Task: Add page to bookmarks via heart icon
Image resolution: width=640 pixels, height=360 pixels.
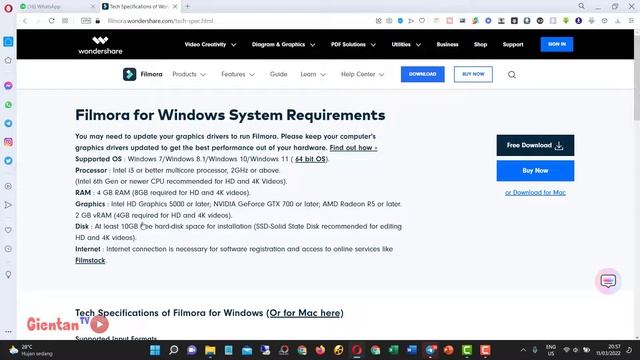Action: (422, 21)
